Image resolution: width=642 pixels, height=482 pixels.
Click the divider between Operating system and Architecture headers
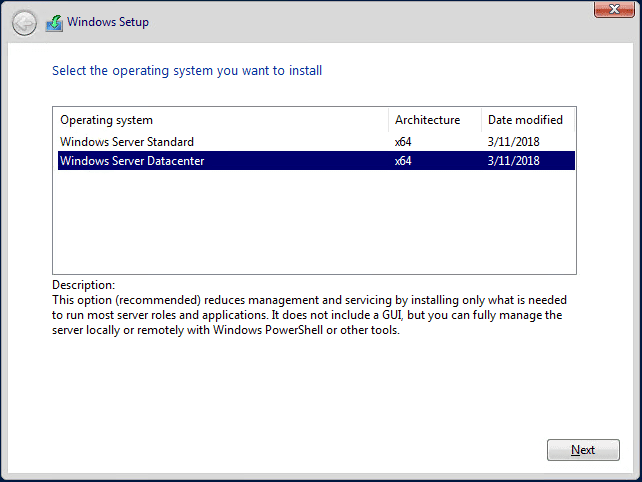[x=389, y=120]
